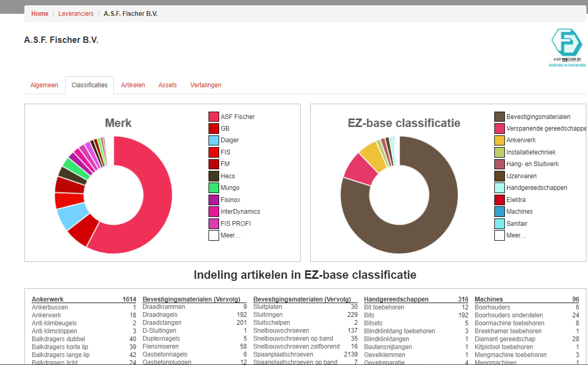Click the A.S.F. Fischer company logo

[567, 47]
